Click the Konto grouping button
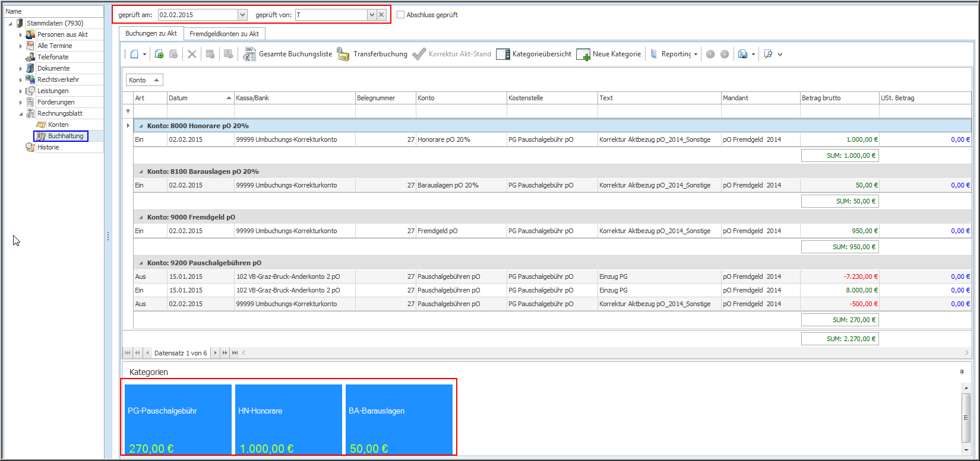 tap(144, 80)
